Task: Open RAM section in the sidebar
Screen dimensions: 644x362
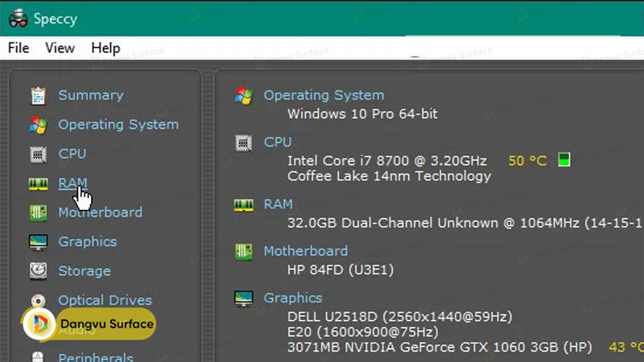Action: click(x=72, y=183)
